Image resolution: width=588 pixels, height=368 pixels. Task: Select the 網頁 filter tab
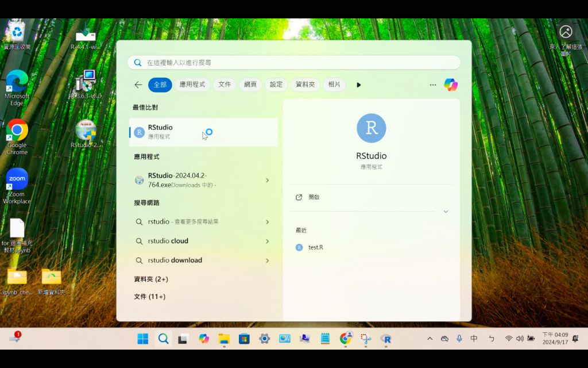(x=250, y=85)
